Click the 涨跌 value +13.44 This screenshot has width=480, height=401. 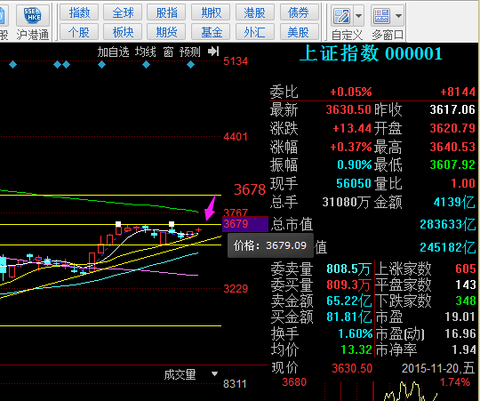[x=352, y=128]
